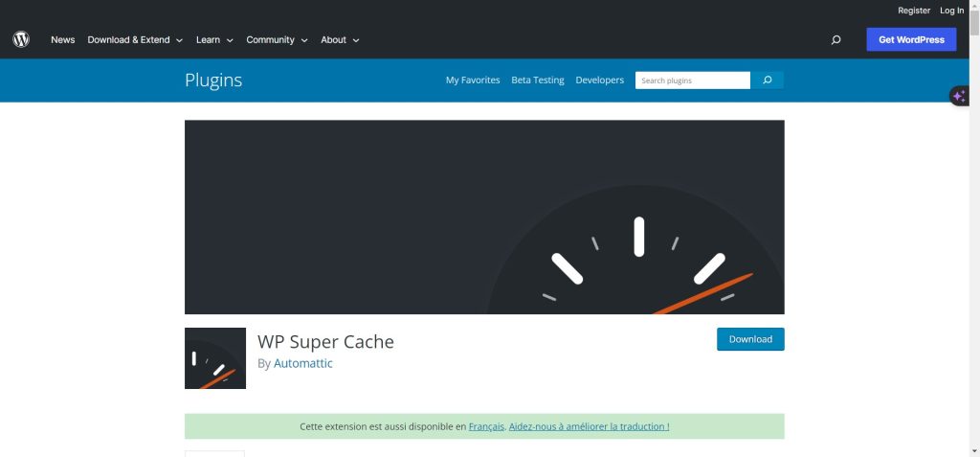Viewport: 980px width, 457px height.
Task: Click the WordPress logo icon
Action: (x=21, y=39)
